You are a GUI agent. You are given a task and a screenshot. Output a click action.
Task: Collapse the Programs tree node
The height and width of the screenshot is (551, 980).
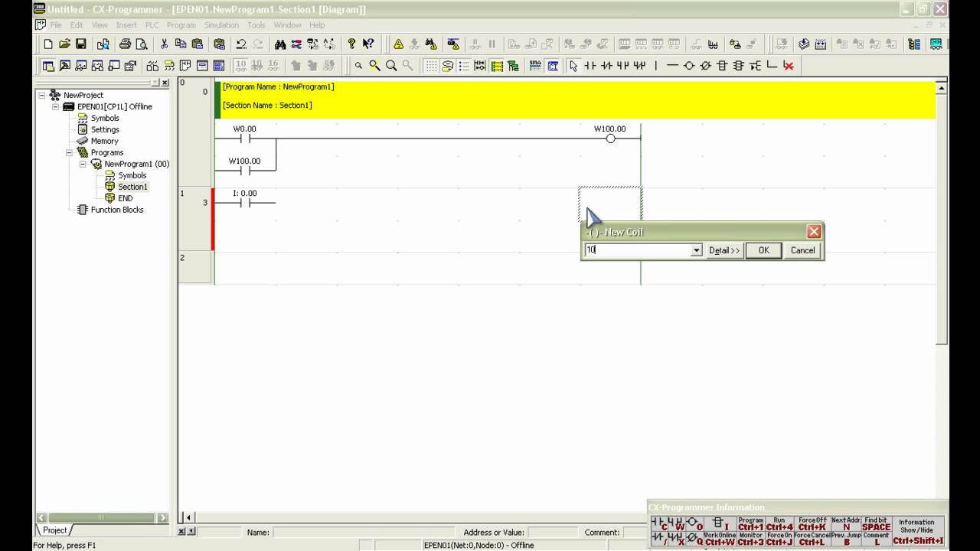(69, 152)
